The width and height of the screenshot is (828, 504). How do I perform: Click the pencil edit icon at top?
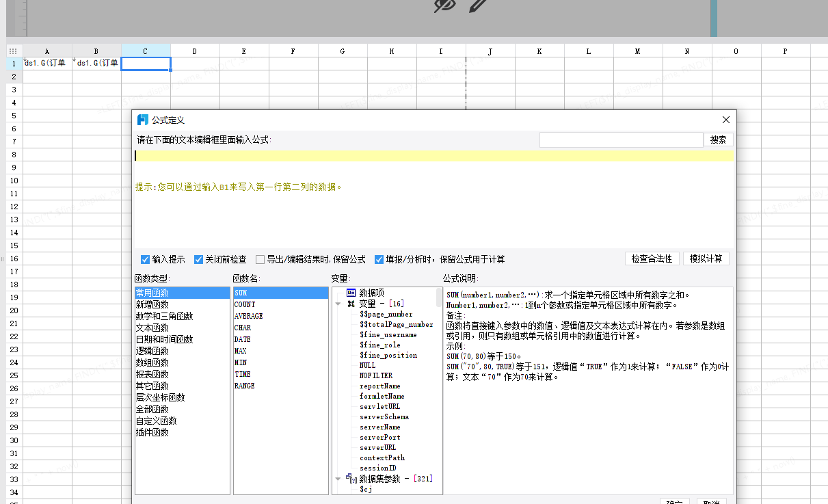(478, 5)
